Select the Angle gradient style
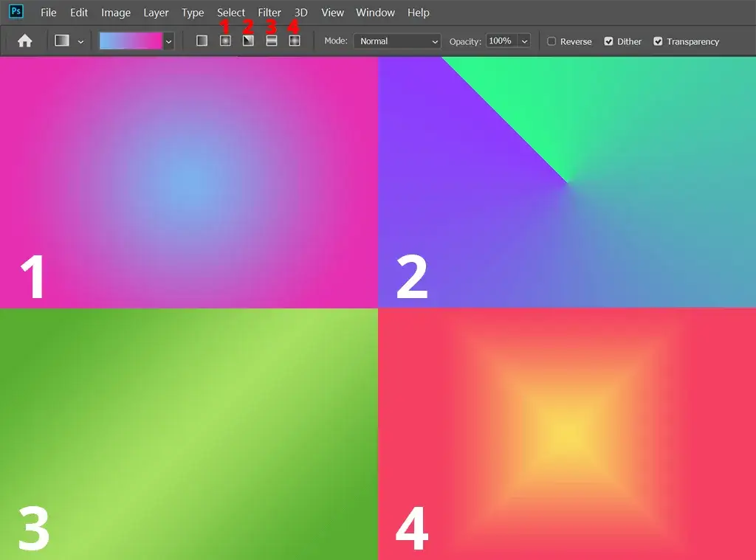756x560 pixels. [x=248, y=41]
